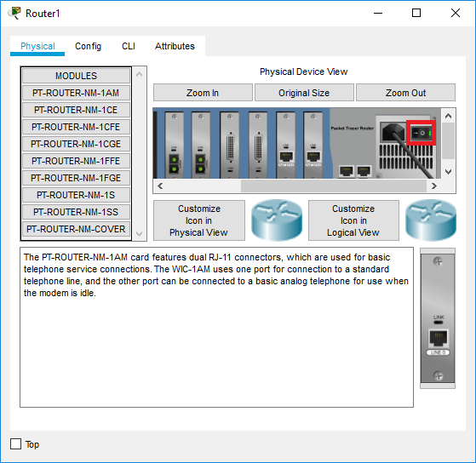Select the PT-ROUTER-NM-1AM module
The image size is (476, 463).
click(76, 93)
